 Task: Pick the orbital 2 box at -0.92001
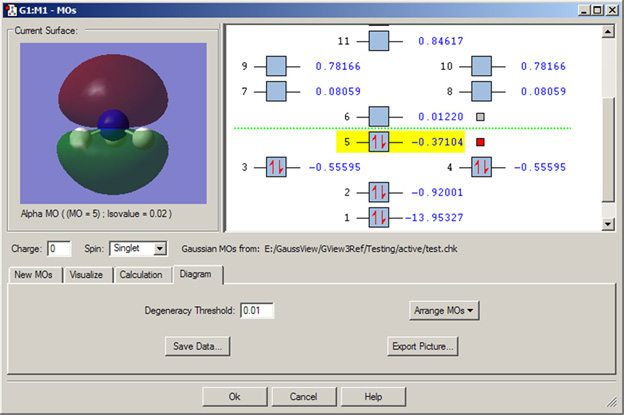click(x=379, y=192)
